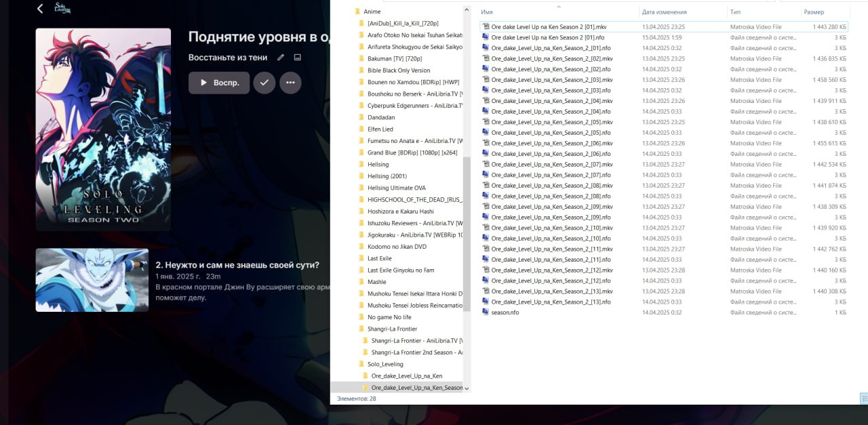Click the Ore_dake_Level_Up_na_Ken_Season_2_[13].mkv file icon
The width and height of the screenshot is (868, 425).
click(485, 291)
